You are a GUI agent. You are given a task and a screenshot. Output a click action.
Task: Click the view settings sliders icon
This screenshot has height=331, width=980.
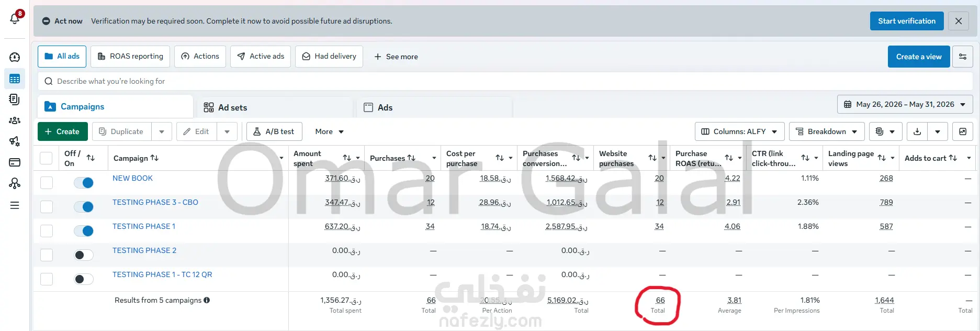tap(963, 57)
